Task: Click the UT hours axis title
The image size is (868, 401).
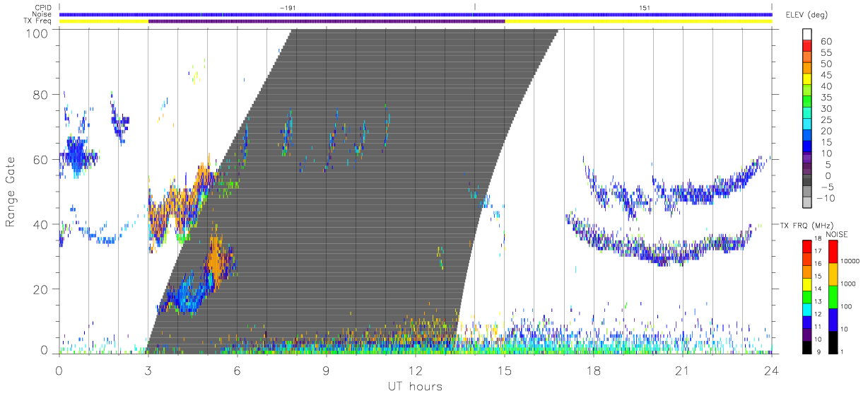Action: pyautogui.click(x=415, y=387)
